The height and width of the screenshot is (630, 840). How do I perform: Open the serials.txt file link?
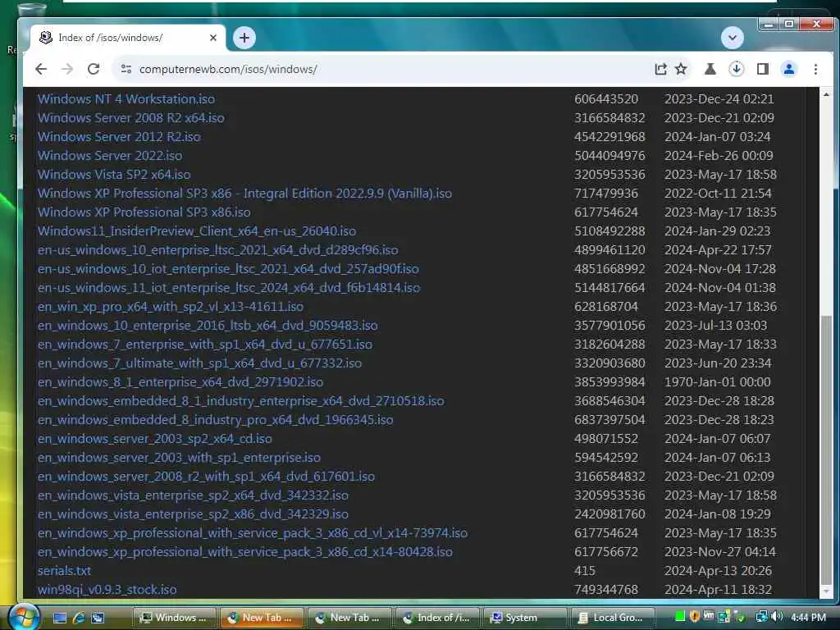[64, 571]
